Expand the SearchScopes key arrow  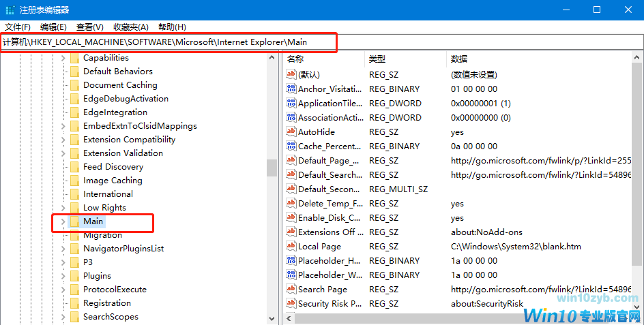[x=63, y=317]
